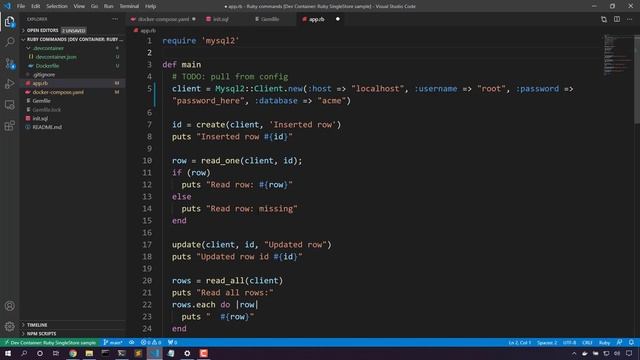Open the Selection menu
The image size is (640, 360).
click(57, 6)
